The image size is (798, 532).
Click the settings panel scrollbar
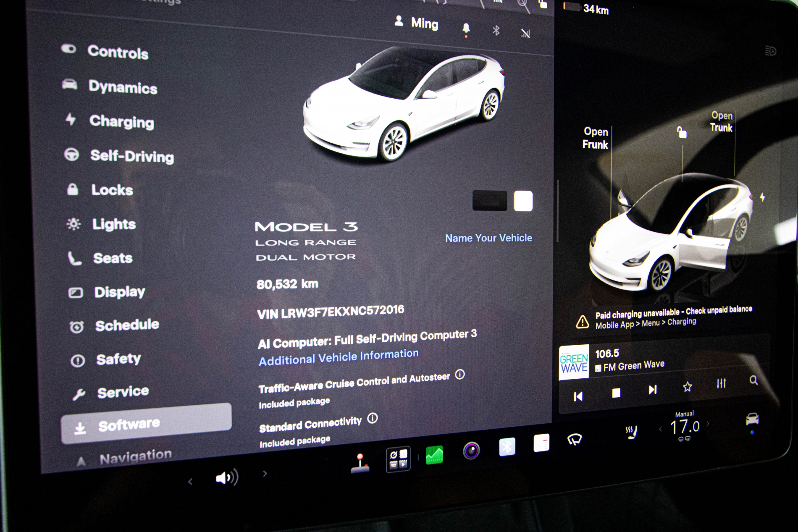[557, 211]
